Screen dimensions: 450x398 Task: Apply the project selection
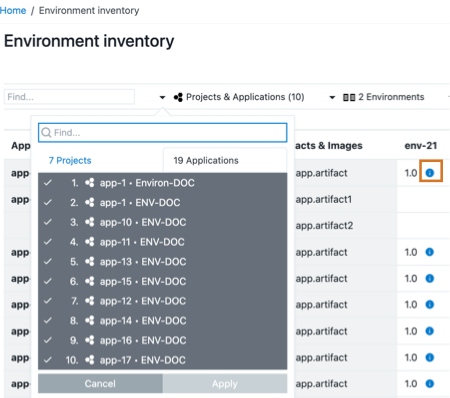point(225,383)
